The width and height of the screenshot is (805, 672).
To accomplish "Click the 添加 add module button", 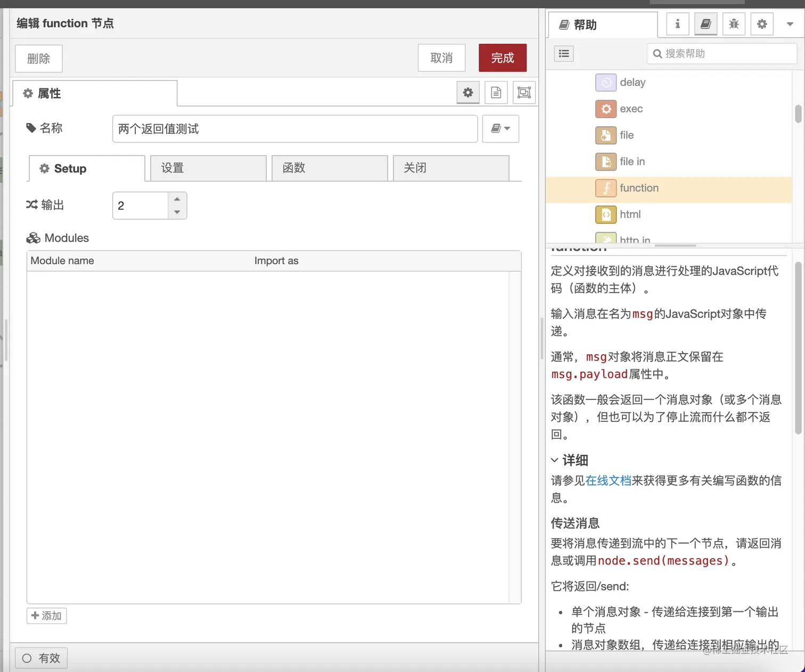I will 47,616.
